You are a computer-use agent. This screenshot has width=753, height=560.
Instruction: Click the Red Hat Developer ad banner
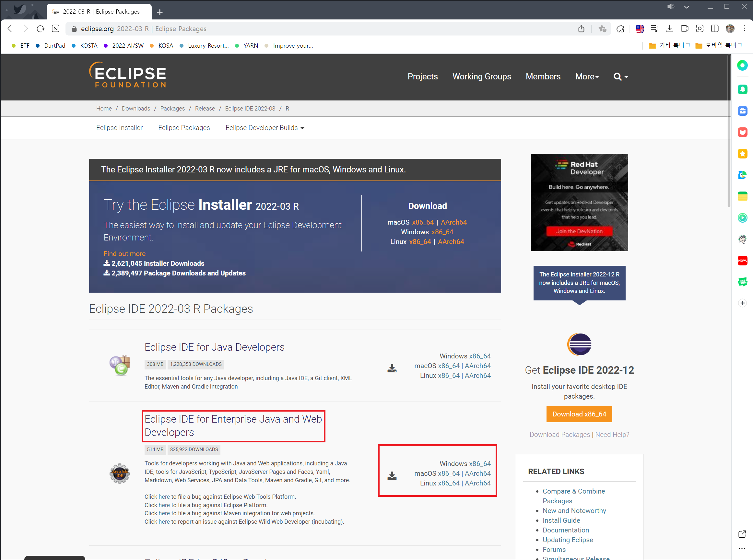pyautogui.click(x=579, y=202)
